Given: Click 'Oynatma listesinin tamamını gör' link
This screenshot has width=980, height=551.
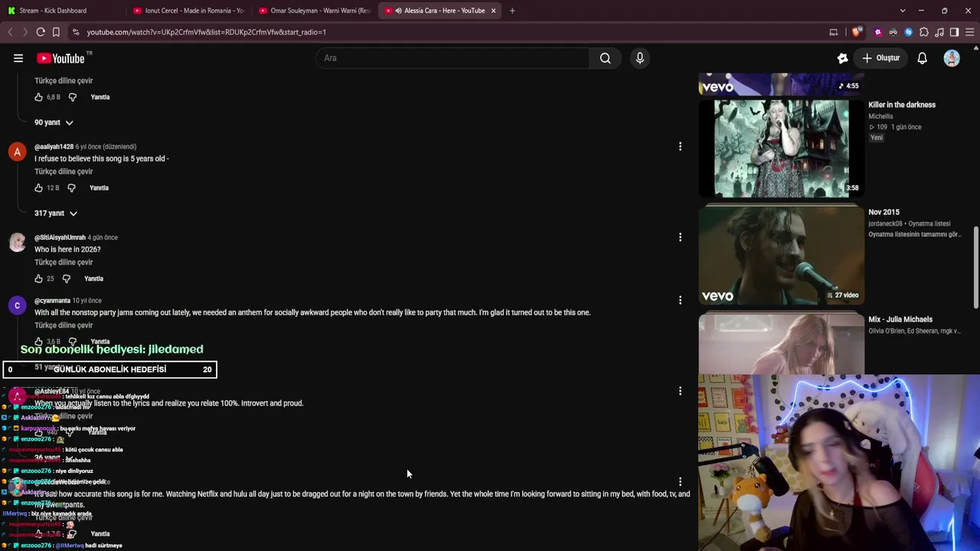Looking at the screenshot, I should pos(914,234).
